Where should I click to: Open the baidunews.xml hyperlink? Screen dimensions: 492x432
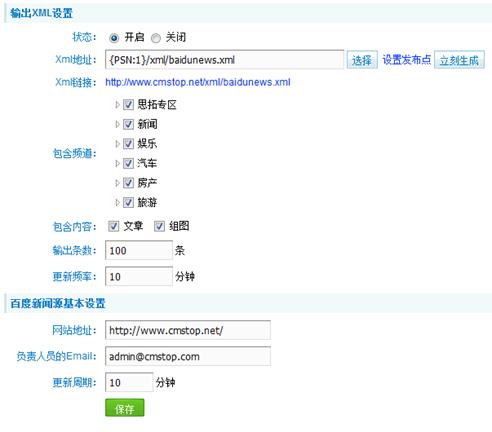pos(198,82)
